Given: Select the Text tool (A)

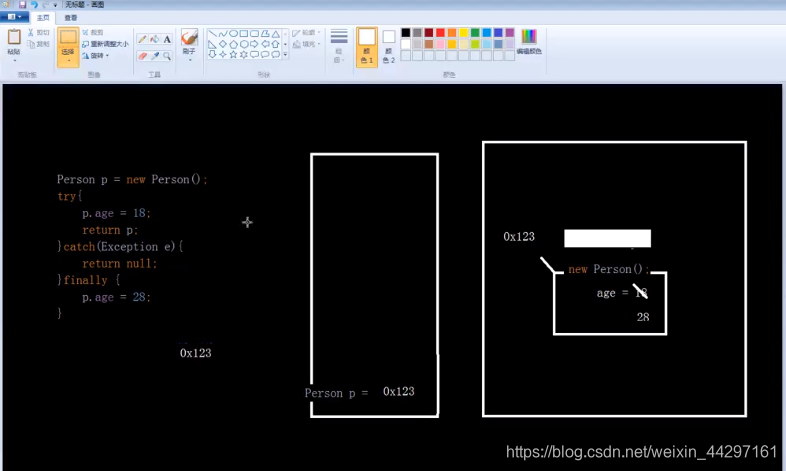Looking at the screenshot, I should pyautogui.click(x=167, y=39).
